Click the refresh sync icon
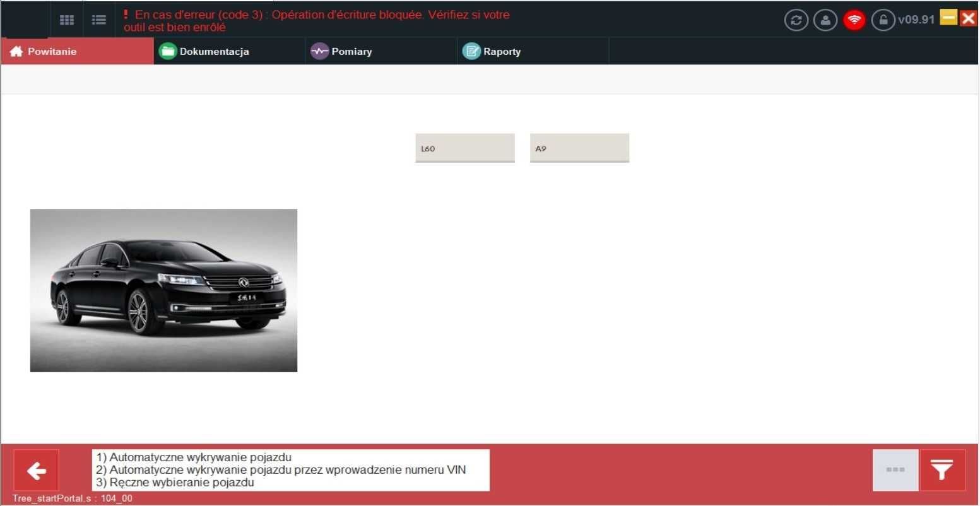The height and width of the screenshot is (506, 980). (x=796, y=20)
